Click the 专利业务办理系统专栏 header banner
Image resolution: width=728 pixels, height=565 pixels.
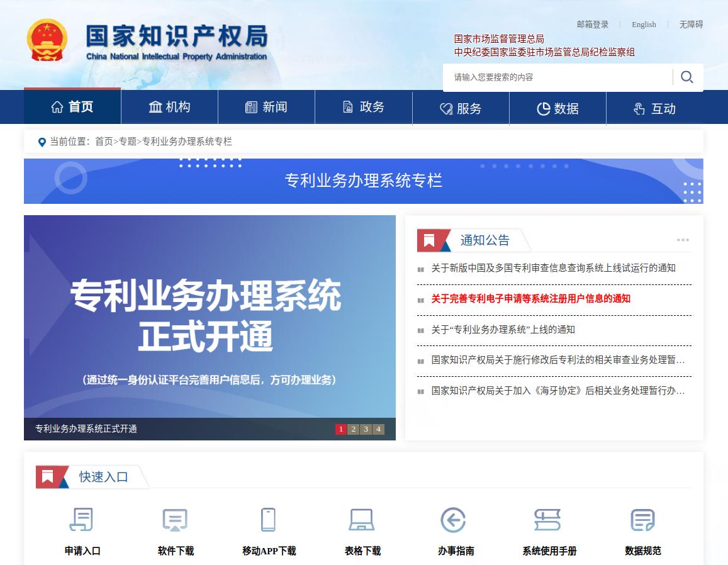click(x=364, y=181)
